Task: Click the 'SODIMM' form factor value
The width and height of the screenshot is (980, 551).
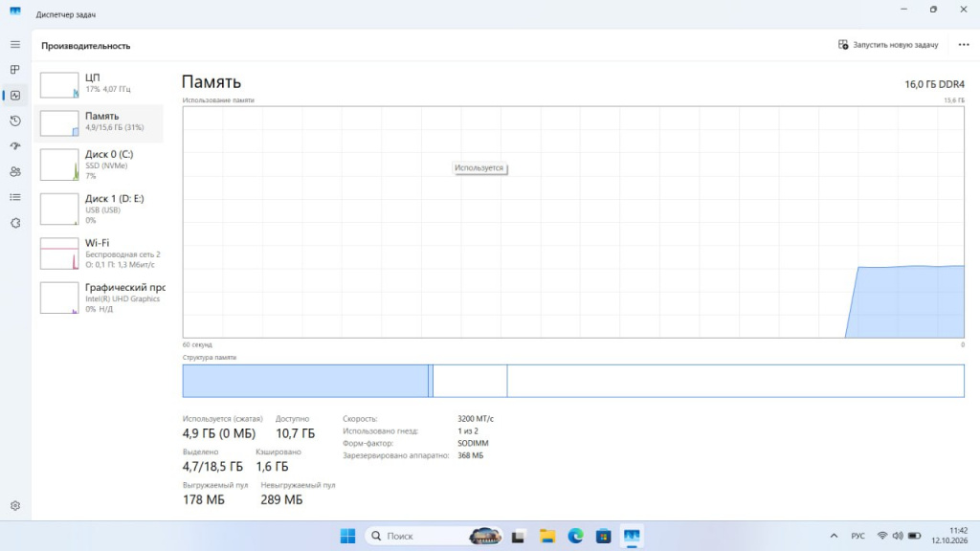Action: point(473,443)
